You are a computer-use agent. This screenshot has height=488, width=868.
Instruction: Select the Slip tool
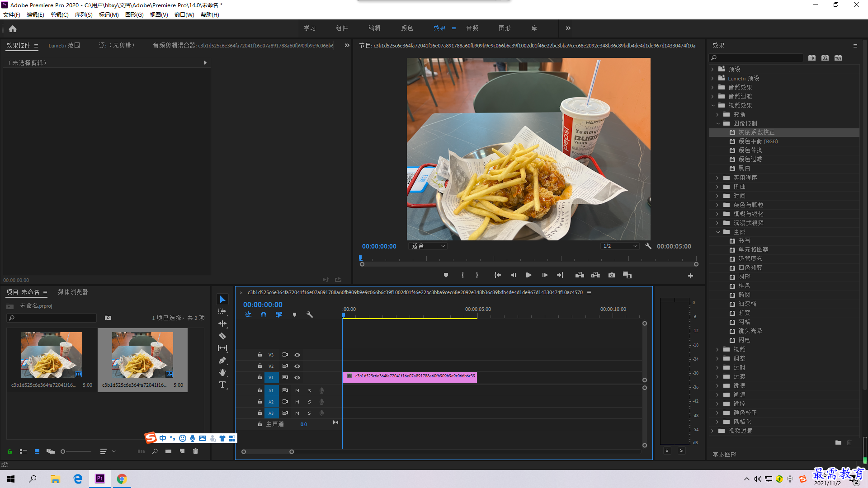tap(222, 348)
